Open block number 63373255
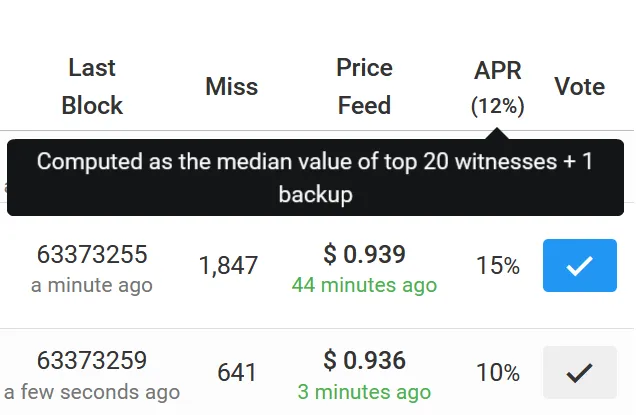Viewport: 636px width, 415px height. click(92, 254)
